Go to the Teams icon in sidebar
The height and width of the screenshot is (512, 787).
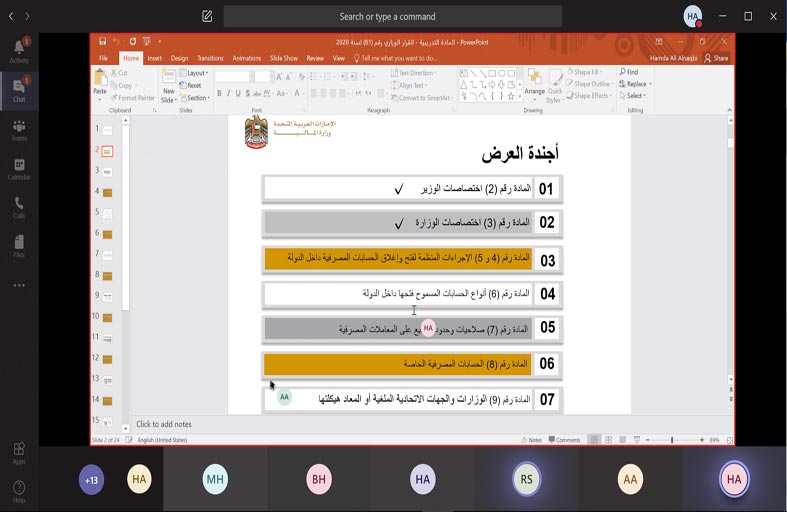point(19,129)
